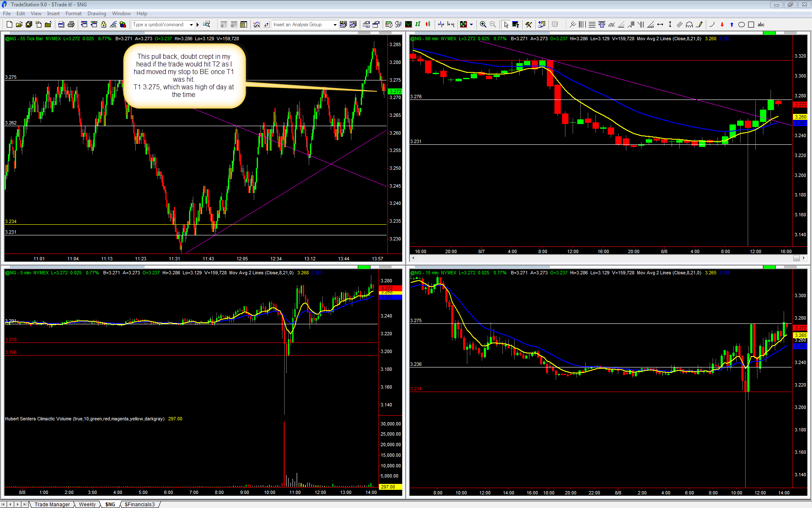Select the ellipse drawing tool
This screenshot has height=508, width=812.
click(x=741, y=25)
